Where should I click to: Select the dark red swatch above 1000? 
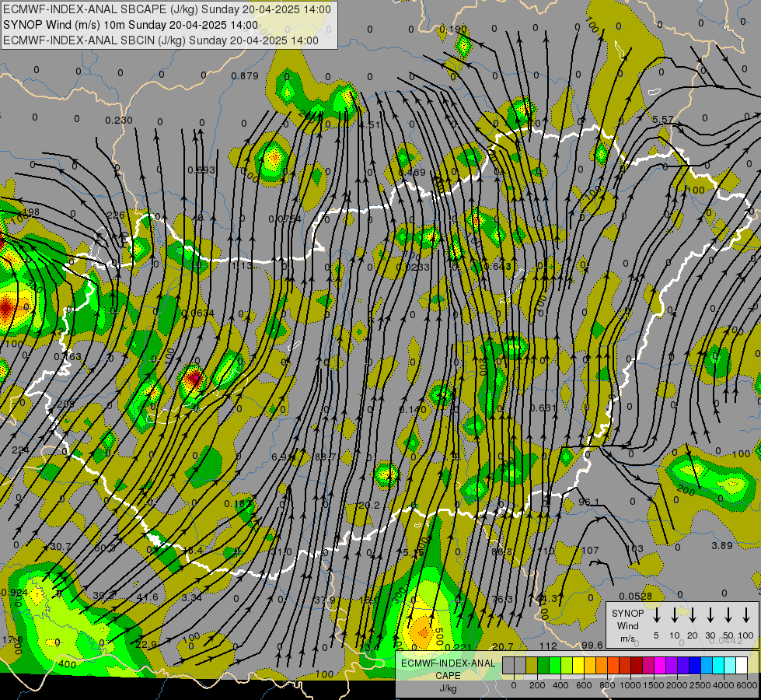[x=637, y=665]
